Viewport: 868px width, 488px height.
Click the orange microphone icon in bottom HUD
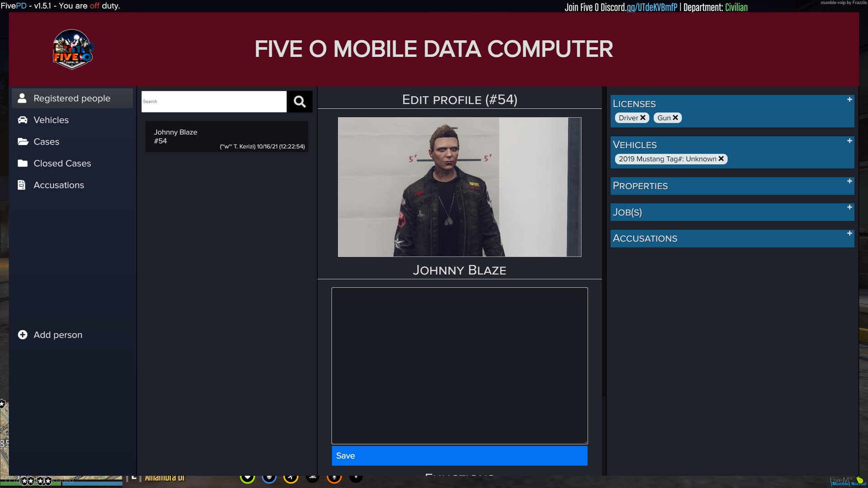(x=334, y=479)
